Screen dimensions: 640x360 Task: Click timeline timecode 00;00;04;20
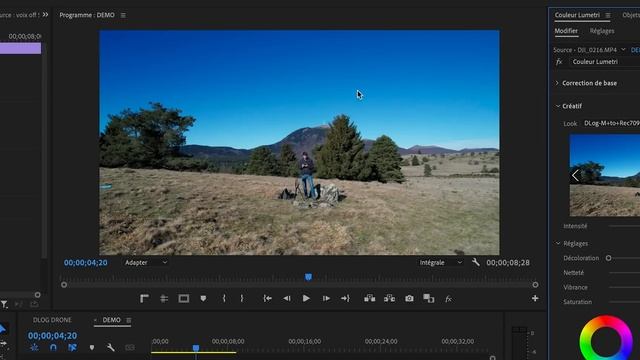tap(52, 336)
